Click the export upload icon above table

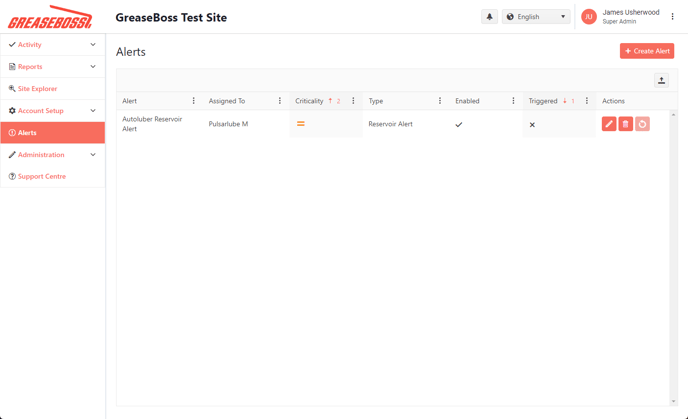point(661,81)
